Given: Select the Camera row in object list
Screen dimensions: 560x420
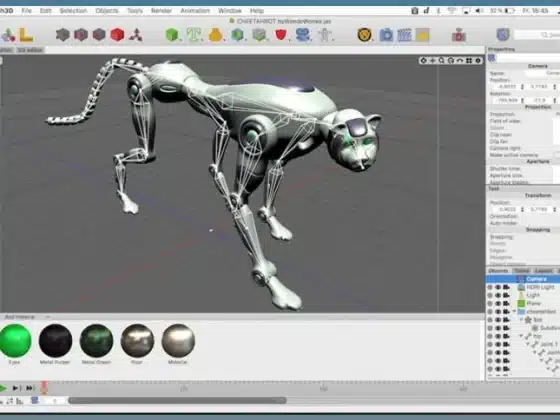Looking at the screenshot, I should [x=523, y=279].
